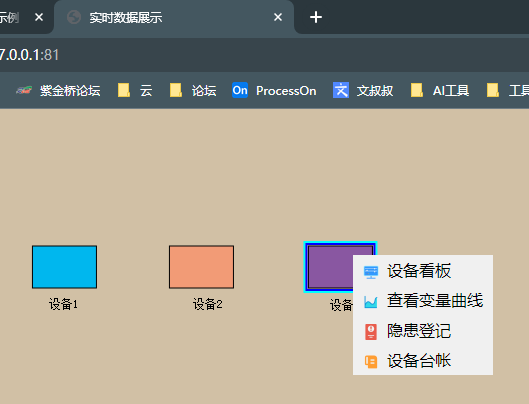This screenshot has width=529, height=404.
Task: Open a new browser tab
Action: click(x=316, y=17)
